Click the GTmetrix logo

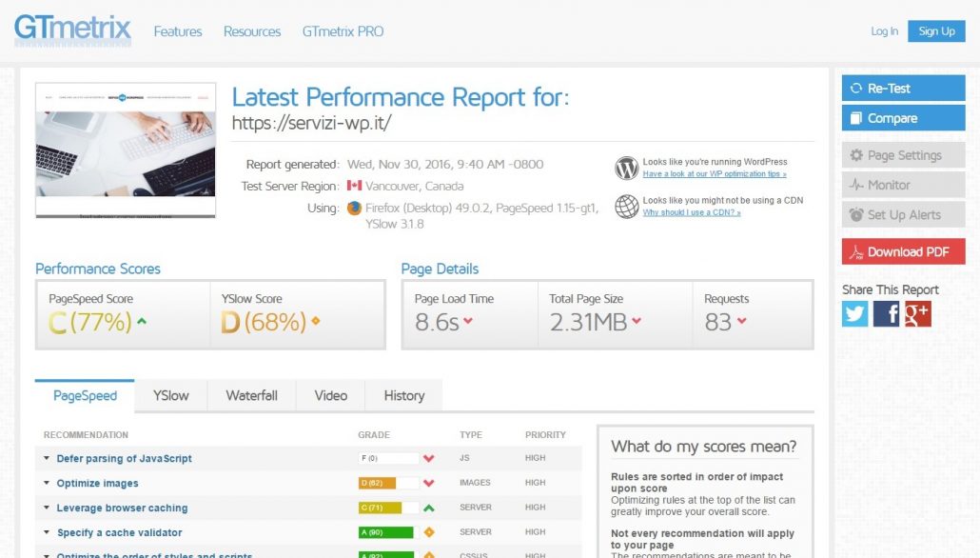pos(72,30)
